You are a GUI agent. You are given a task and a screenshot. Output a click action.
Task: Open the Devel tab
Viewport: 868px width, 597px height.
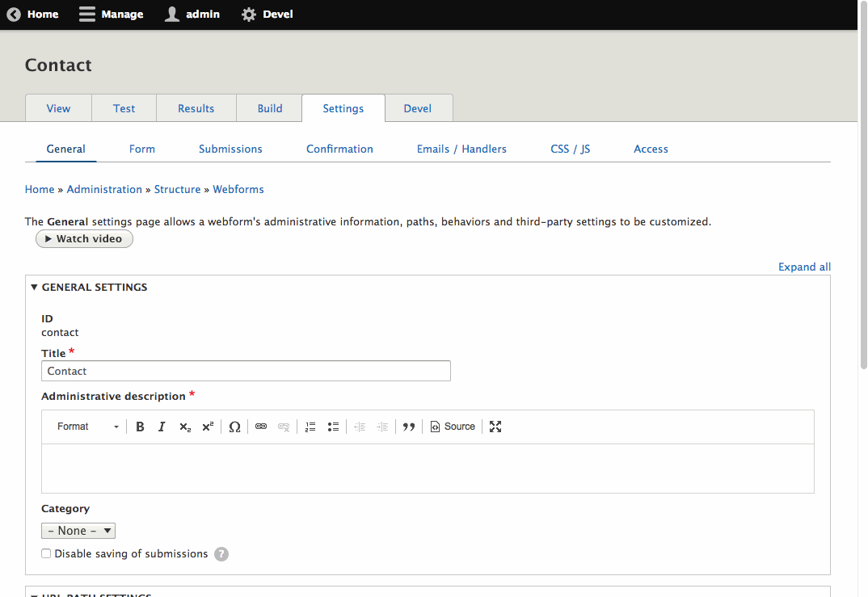[418, 108]
